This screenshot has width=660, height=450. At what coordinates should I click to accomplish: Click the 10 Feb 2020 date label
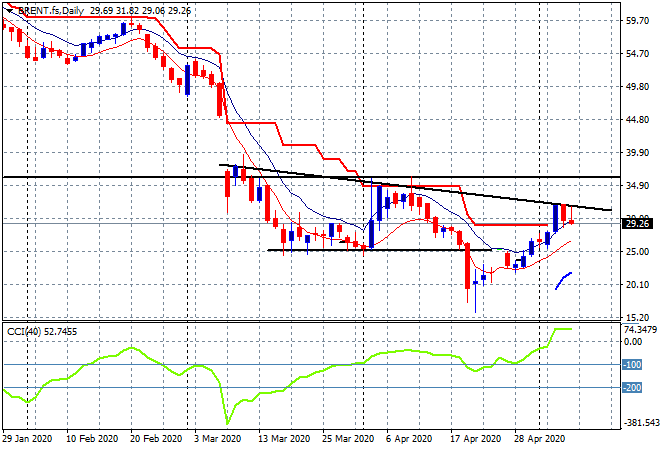pyautogui.click(x=92, y=439)
